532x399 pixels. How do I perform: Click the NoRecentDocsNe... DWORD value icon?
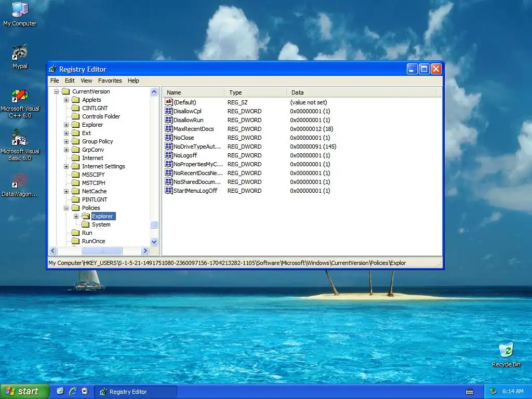169,172
